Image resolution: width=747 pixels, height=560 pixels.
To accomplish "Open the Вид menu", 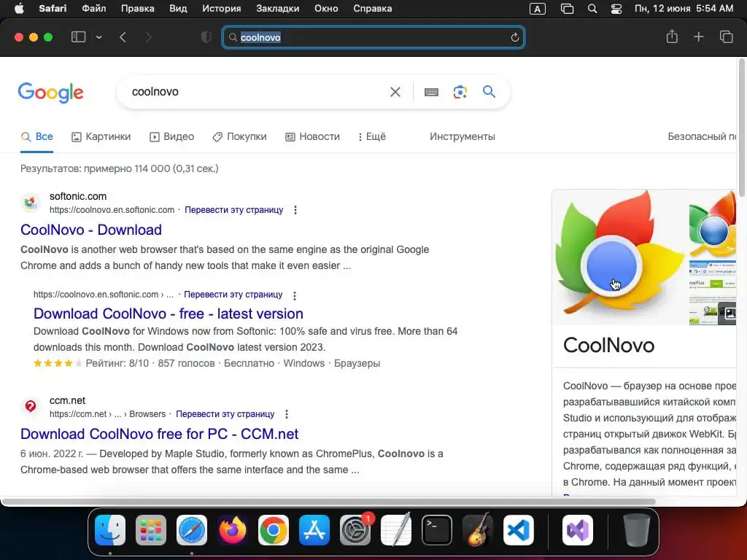I will (x=178, y=9).
